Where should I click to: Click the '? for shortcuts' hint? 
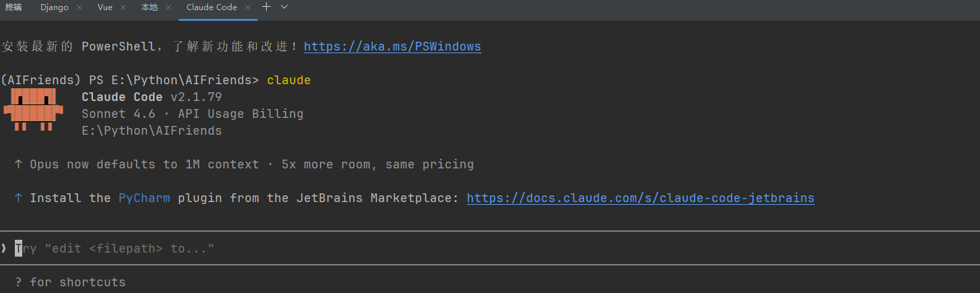point(70,282)
